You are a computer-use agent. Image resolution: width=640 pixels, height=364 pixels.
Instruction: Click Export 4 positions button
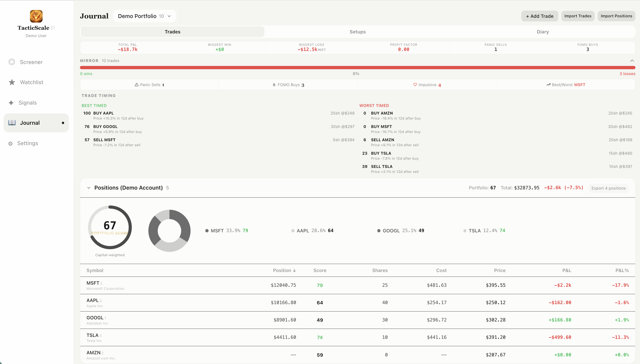pyautogui.click(x=608, y=188)
